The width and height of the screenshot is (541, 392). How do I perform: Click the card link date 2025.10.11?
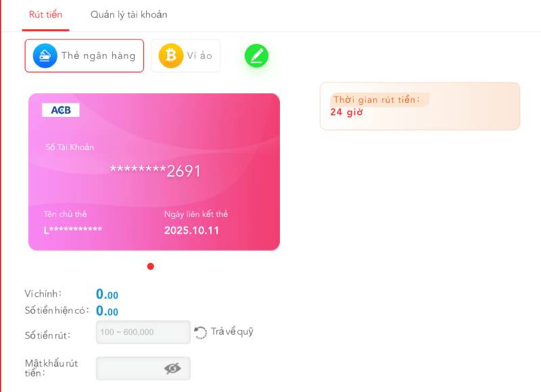pos(191,230)
